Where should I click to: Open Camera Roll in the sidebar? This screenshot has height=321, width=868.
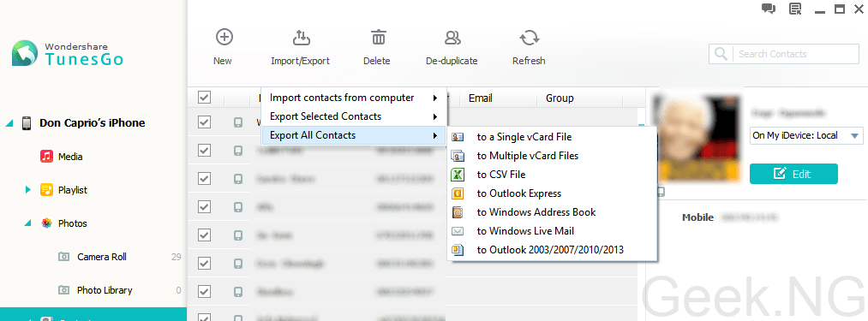pyautogui.click(x=102, y=257)
